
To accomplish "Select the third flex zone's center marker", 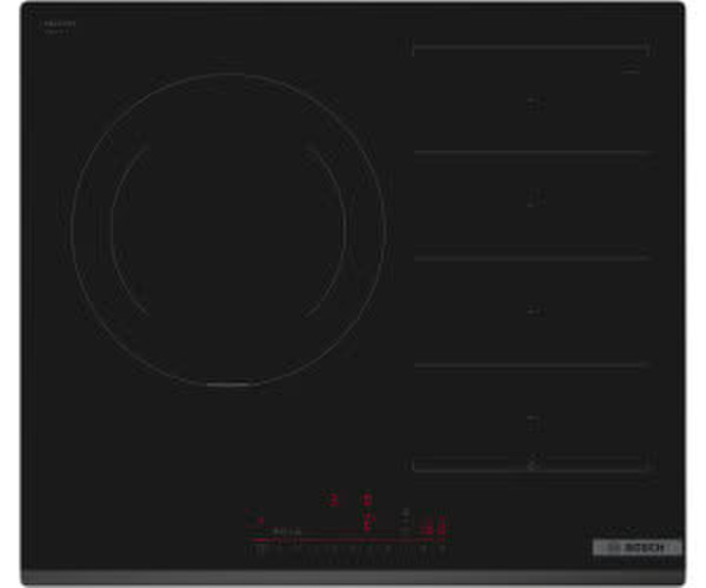I will point(532,311).
